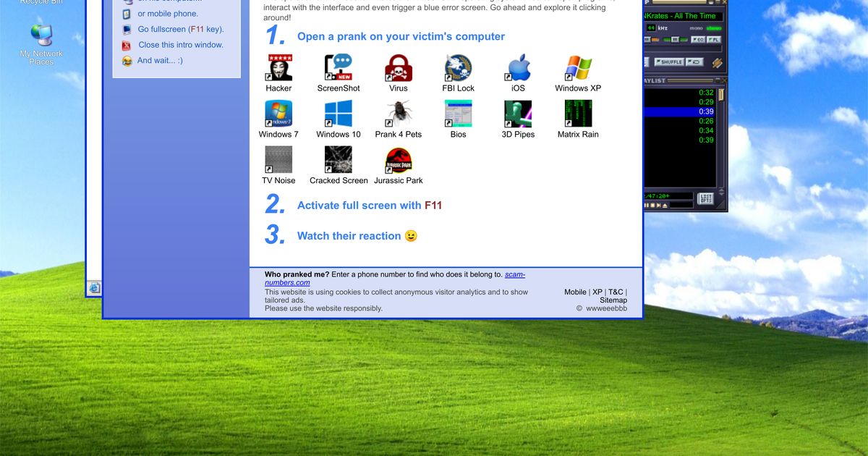Click the Winamp playlist scrollbar handle
The height and width of the screenshot is (456, 868).
(721, 94)
